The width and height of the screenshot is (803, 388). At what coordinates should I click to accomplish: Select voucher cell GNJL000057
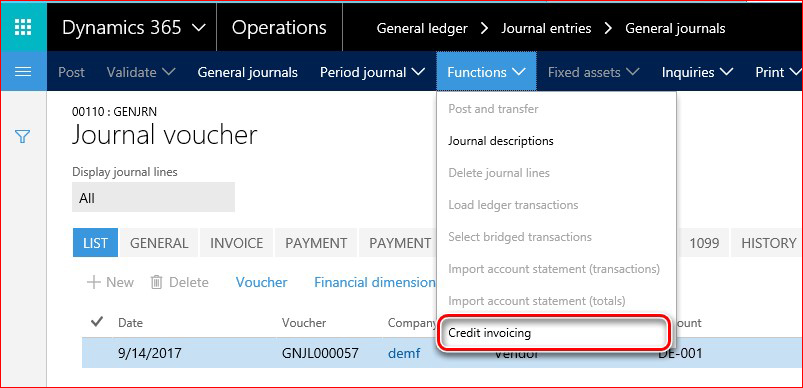pos(320,353)
